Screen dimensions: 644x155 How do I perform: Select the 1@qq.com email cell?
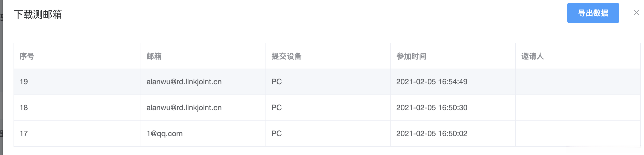click(164, 133)
